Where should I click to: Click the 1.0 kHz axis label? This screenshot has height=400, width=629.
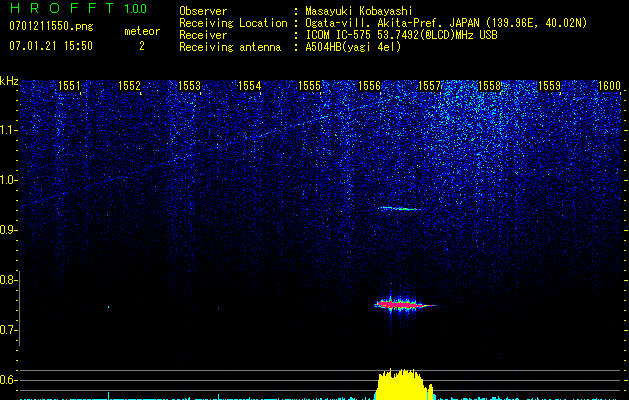click(8, 180)
